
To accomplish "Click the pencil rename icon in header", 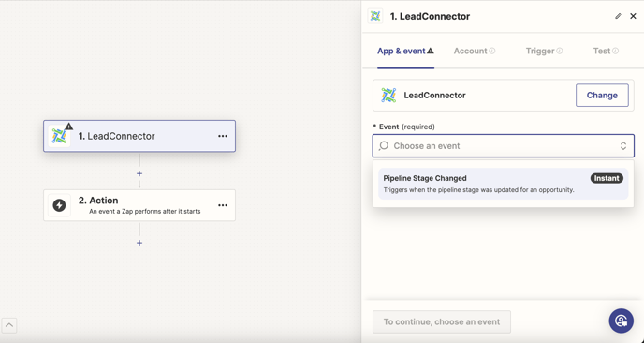I will [618, 16].
